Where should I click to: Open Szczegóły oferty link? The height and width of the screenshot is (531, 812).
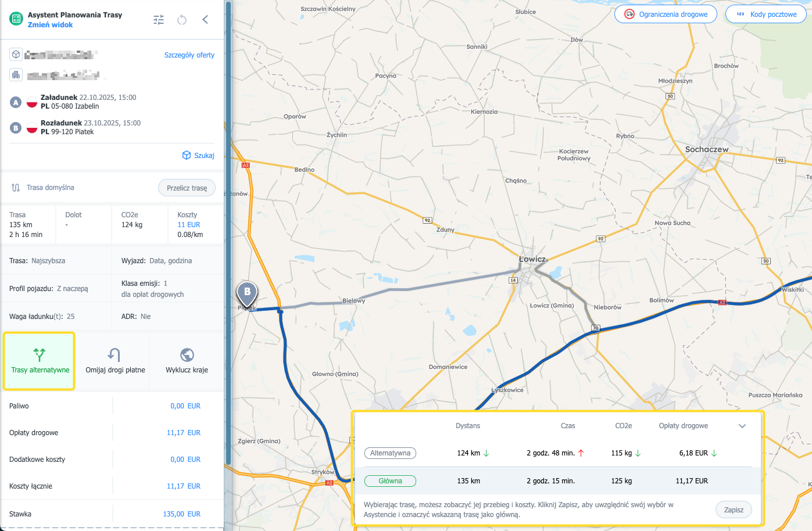(x=189, y=55)
